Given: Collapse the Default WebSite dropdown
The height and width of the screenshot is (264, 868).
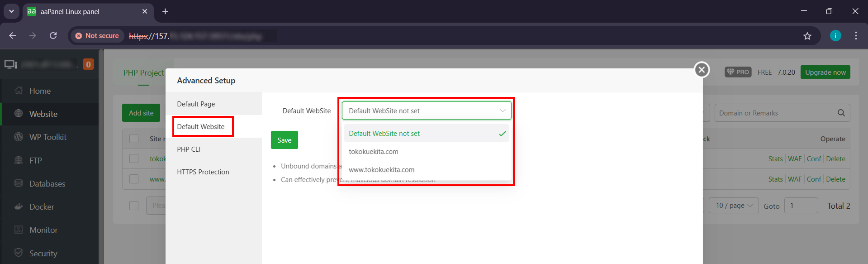Looking at the screenshot, I should tap(427, 110).
